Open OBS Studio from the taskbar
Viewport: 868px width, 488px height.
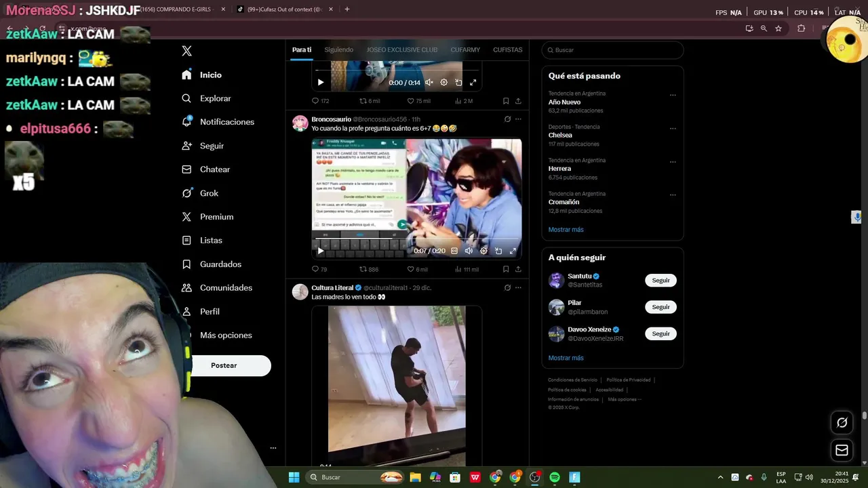535,477
